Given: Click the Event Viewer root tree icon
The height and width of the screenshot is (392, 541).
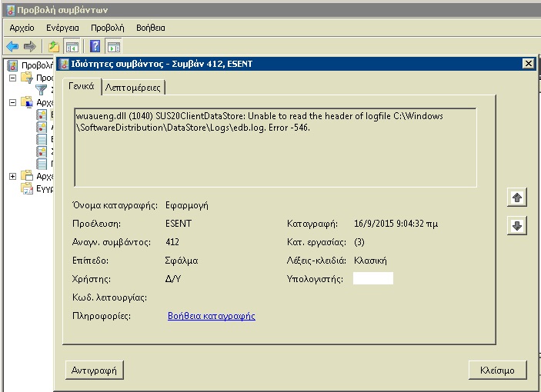Looking at the screenshot, I should pos(12,65).
